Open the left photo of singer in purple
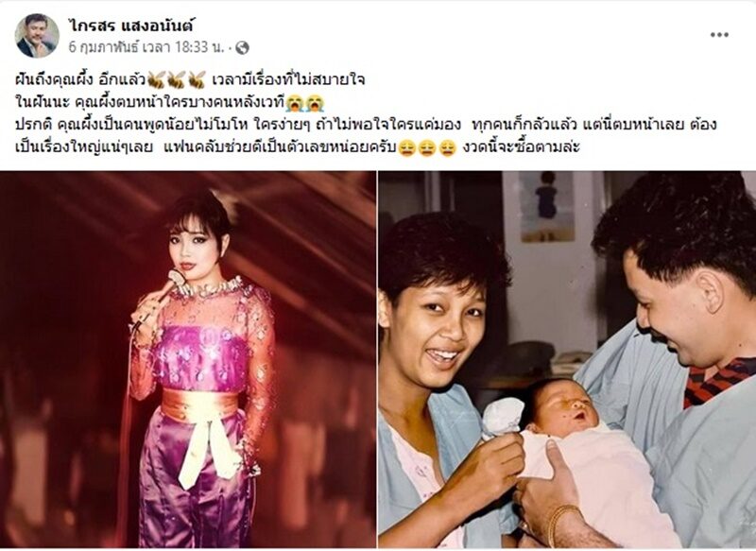 click(187, 360)
